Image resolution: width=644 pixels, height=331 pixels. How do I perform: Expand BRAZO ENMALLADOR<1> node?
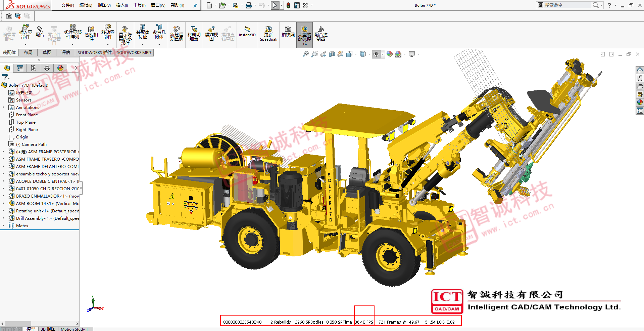[x=3, y=196]
